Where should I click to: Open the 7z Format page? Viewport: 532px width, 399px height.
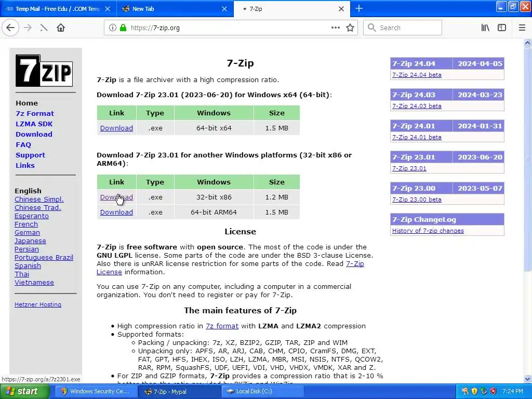(35, 114)
